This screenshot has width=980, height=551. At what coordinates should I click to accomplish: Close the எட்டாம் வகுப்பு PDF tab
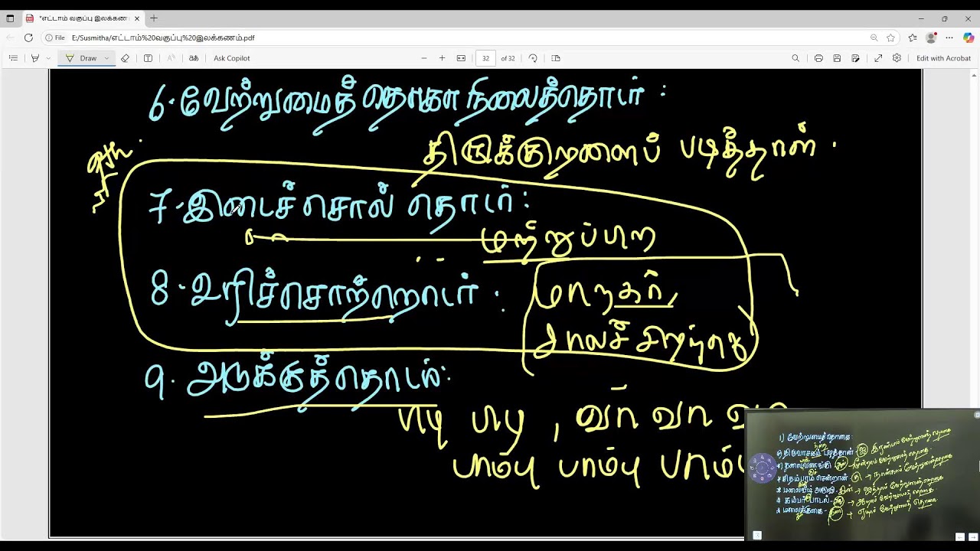tap(137, 18)
